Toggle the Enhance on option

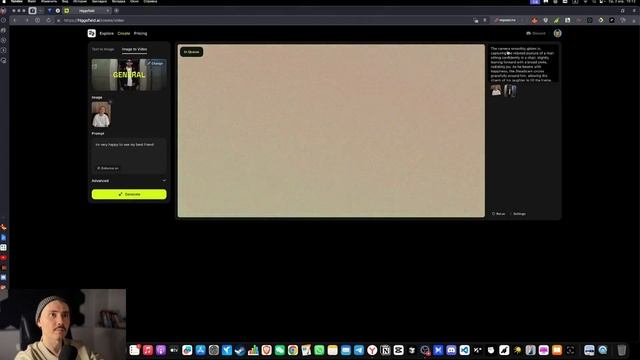click(x=108, y=168)
